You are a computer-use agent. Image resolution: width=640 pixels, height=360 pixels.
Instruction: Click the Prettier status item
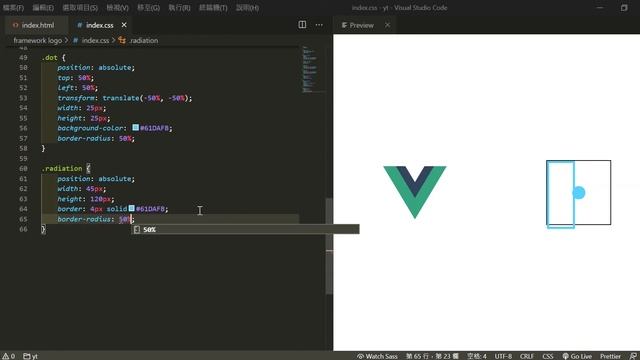tap(610, 356)
